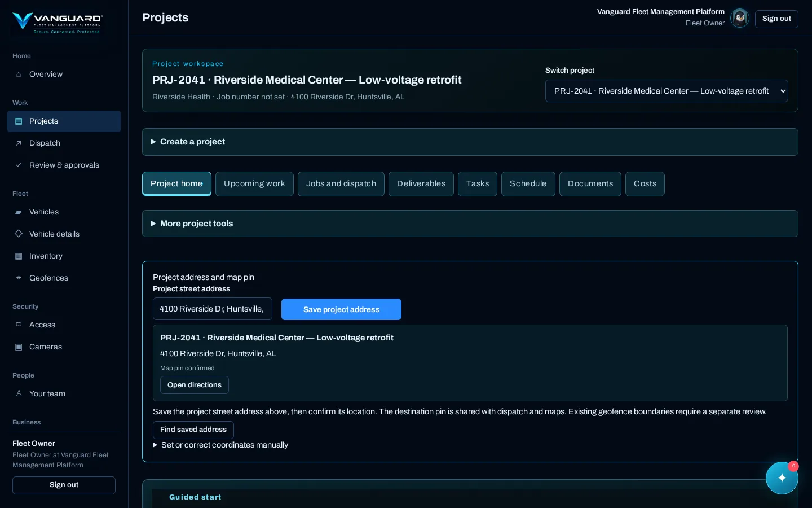The width and height of the screenshot is (812, 508).
Task: Open Dispatch in the sidebar
Action: (x=64, y=143)
